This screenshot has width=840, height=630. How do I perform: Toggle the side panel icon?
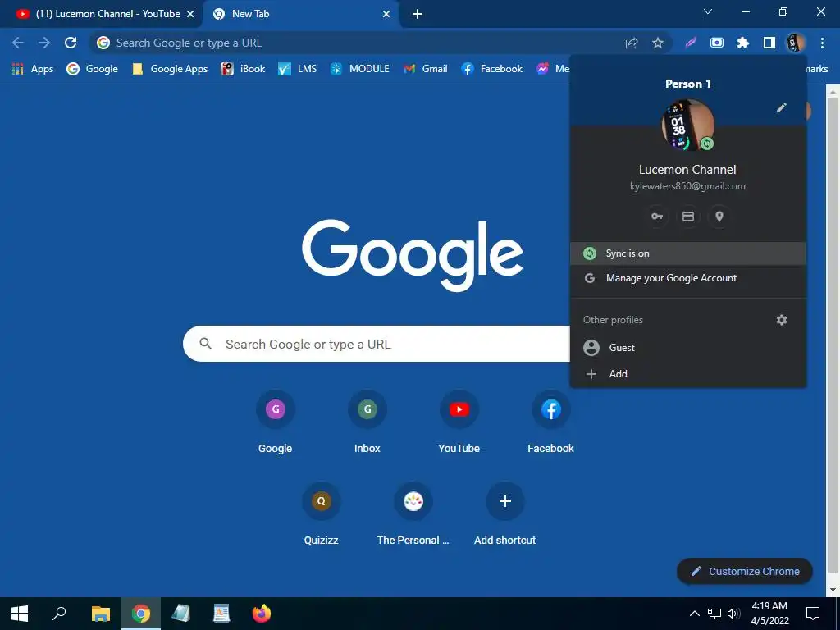point(769,43)
